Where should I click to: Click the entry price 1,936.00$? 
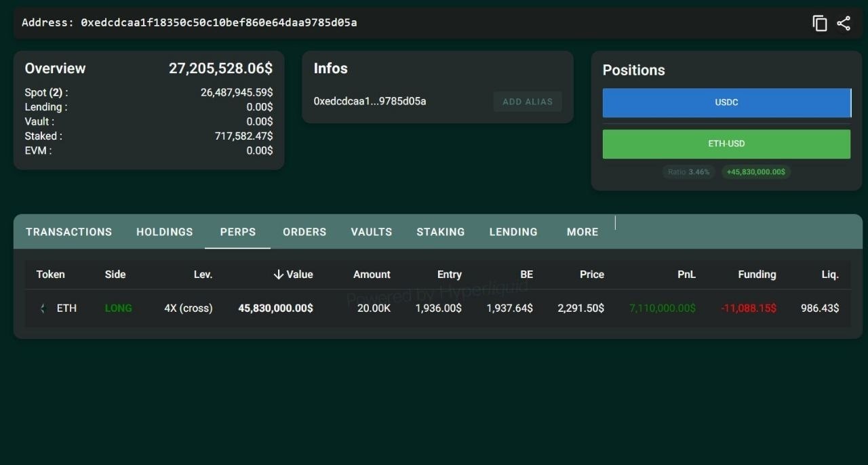tap(439, 308)
